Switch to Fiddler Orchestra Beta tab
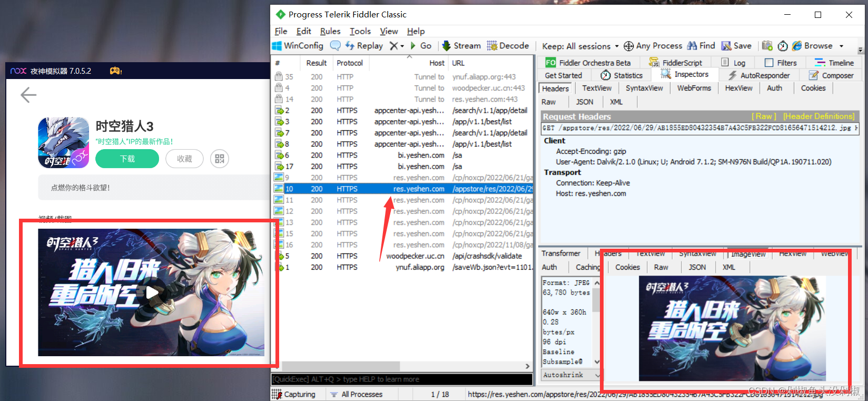This screenshot has height=401, width=868. tap(588, 63)
